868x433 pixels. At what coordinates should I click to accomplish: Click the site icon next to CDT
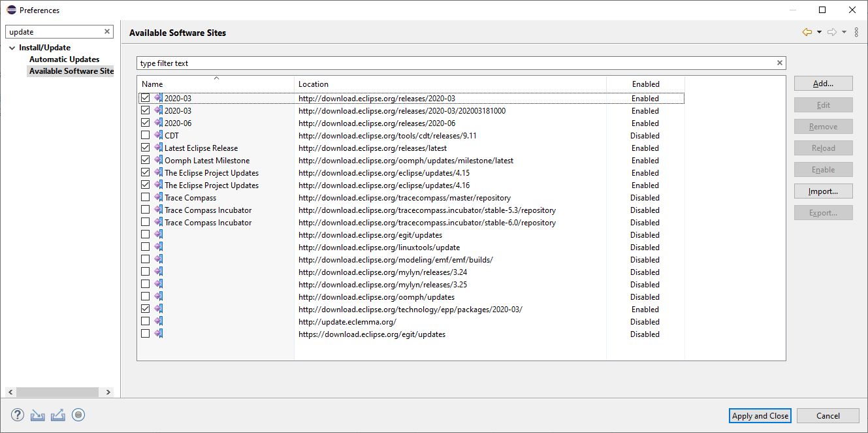[x=158, y=135]
